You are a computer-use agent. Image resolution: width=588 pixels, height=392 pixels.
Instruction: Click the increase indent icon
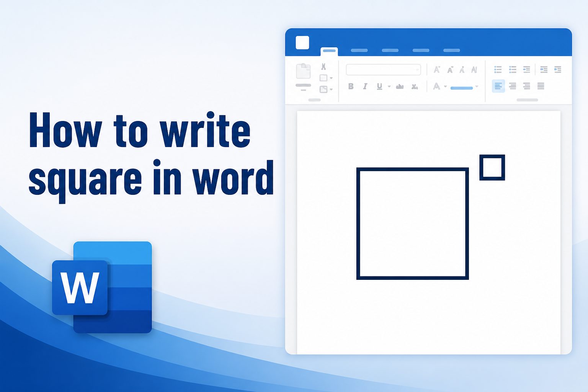point(558,69)
